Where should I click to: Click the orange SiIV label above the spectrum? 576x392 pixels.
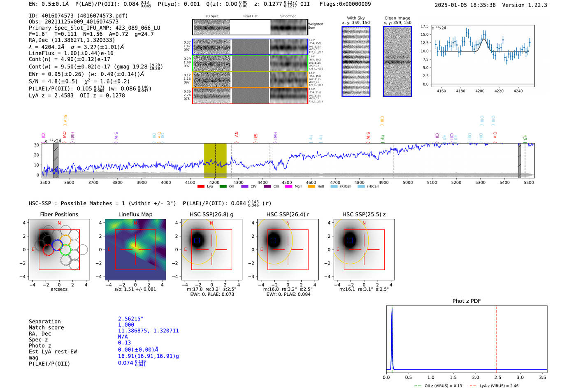coord(65,120)
